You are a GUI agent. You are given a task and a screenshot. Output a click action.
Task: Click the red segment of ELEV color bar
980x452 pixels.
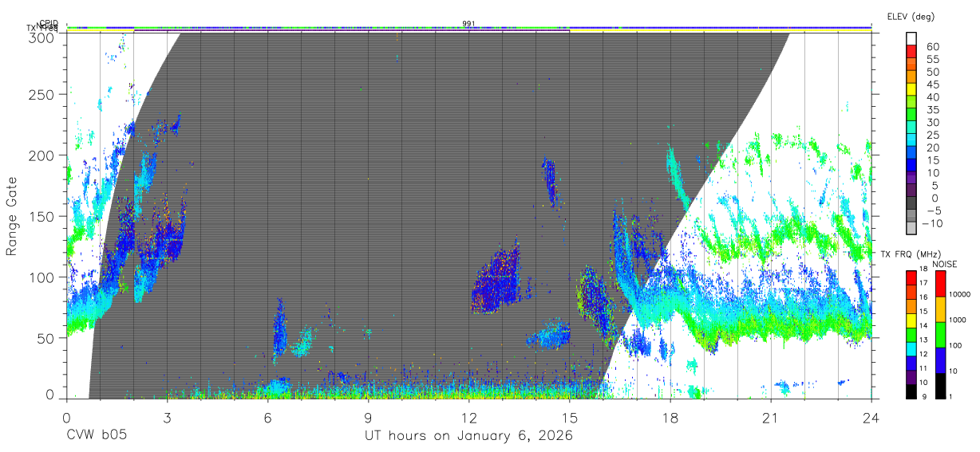[x=911, y=51]
